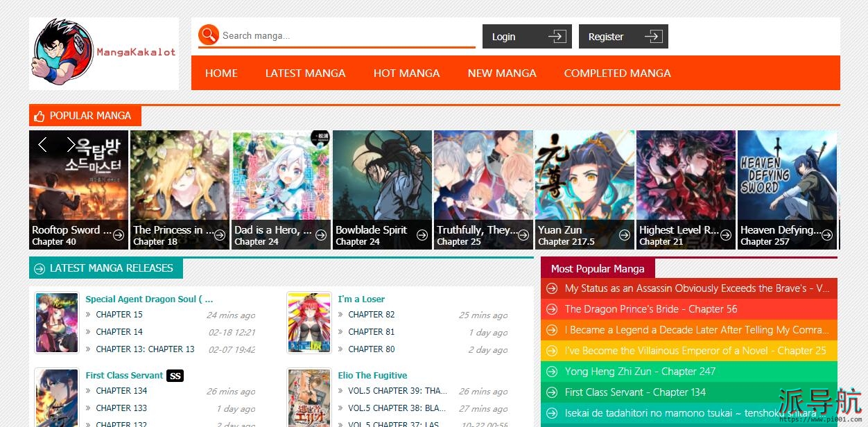Image resolution: width=868 pixels, height=427 pixels.
Task: Click circled arrow on The Princess card
Action: point(220,235)
